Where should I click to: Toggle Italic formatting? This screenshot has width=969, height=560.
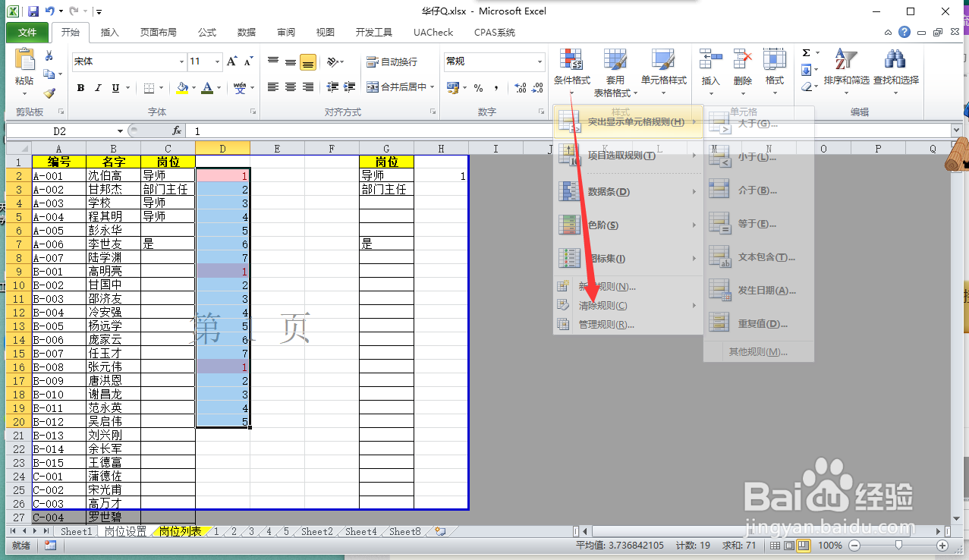98,88
